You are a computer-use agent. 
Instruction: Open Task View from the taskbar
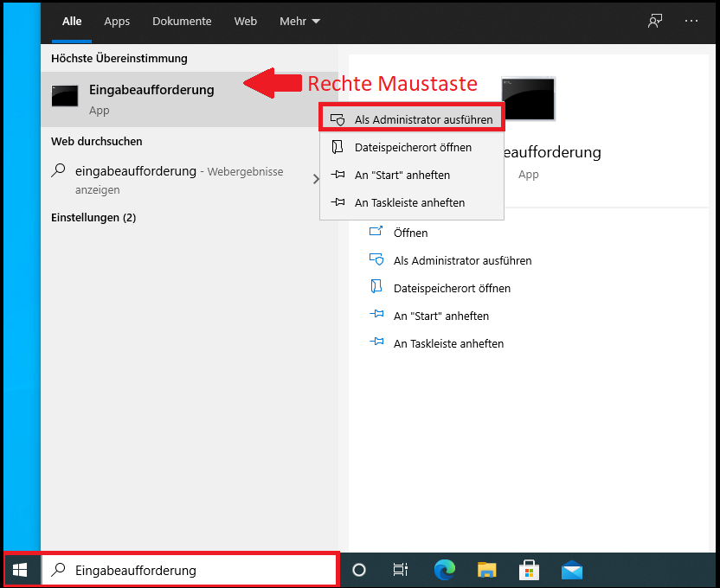(400, 570)
